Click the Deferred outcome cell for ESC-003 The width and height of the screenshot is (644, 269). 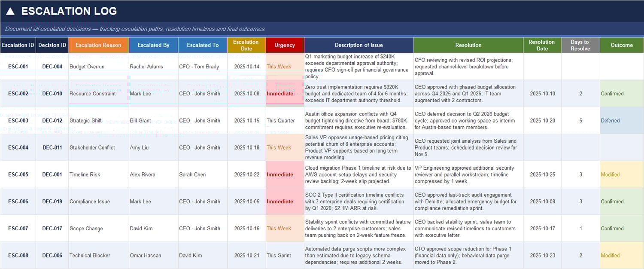click(x=611, y=121)
